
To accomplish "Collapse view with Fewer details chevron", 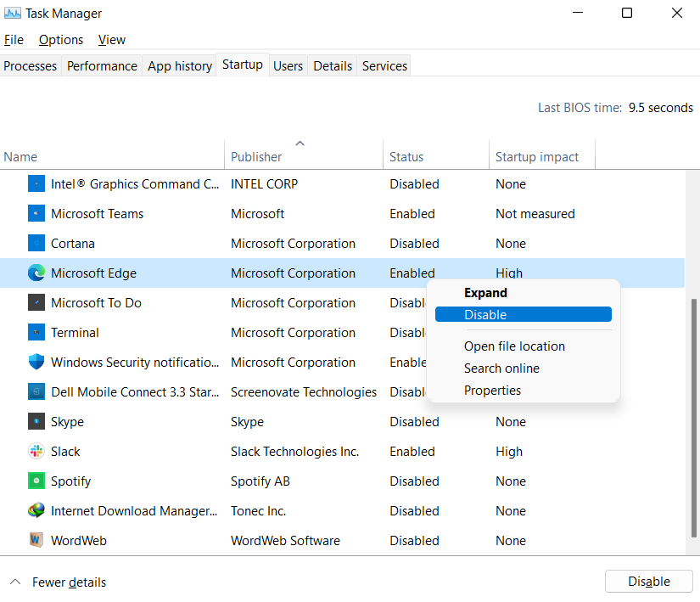I will point(15,582).
